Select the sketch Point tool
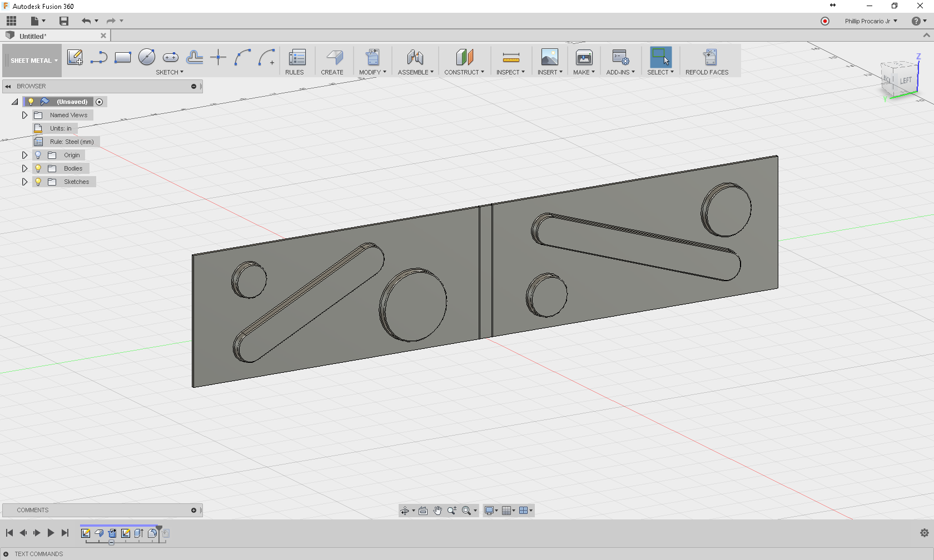The height and width of the screenshot is (560, 934). point(218,57)
